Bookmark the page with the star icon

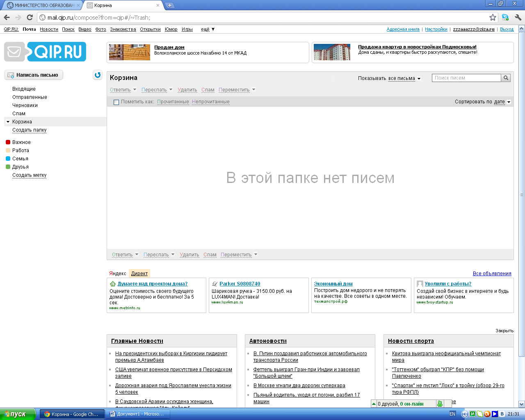493,17
